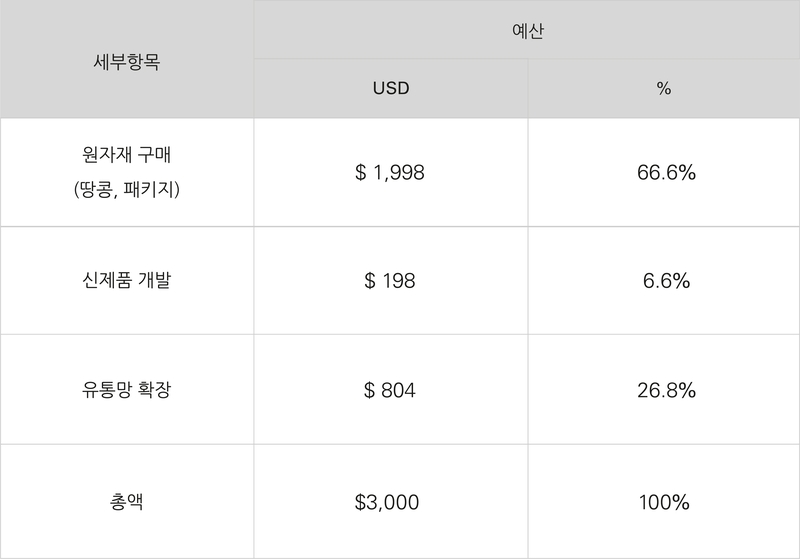Click the word 땅콩 in parentheses
Screen dimensions: 800x559
[95, 187]
